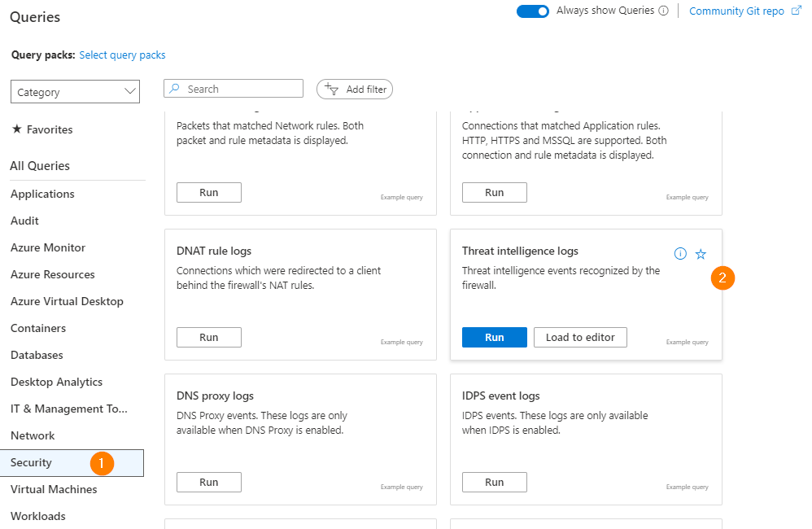Click the funnel icon in Add filter

[x=331, y=90]
